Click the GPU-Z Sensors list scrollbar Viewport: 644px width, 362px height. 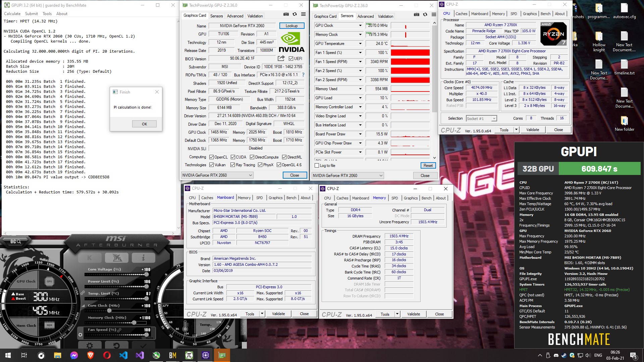[x=434, y=68]
